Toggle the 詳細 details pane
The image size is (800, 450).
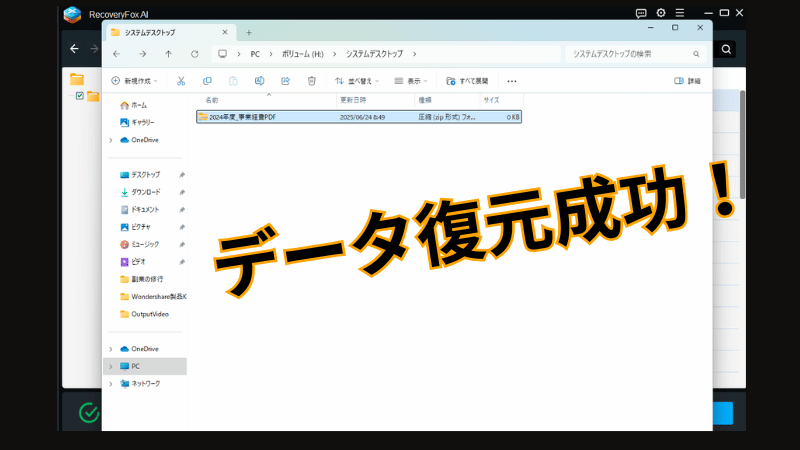point(688,80)
